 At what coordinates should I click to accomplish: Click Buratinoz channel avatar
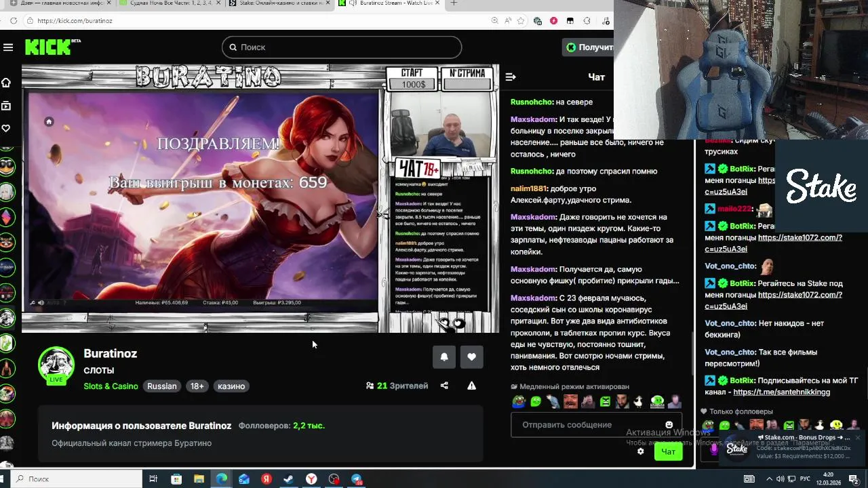pyautogui.click(x=56, y=365)
